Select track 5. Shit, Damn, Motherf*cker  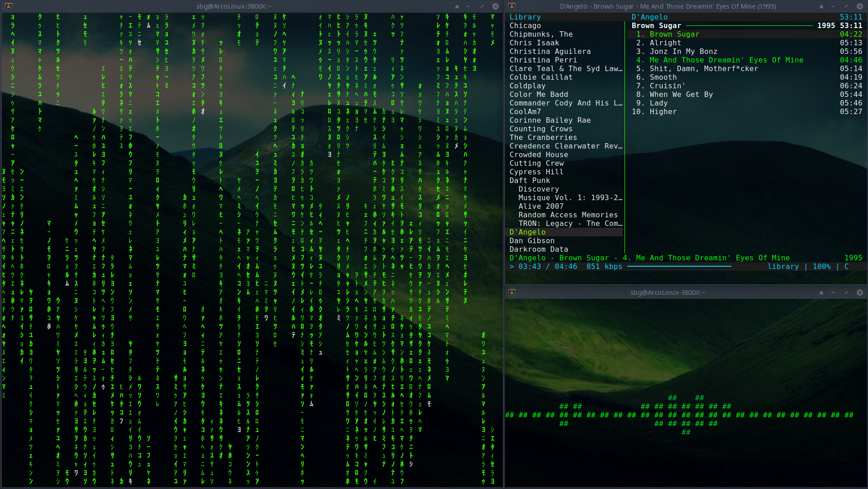(747, 69)
